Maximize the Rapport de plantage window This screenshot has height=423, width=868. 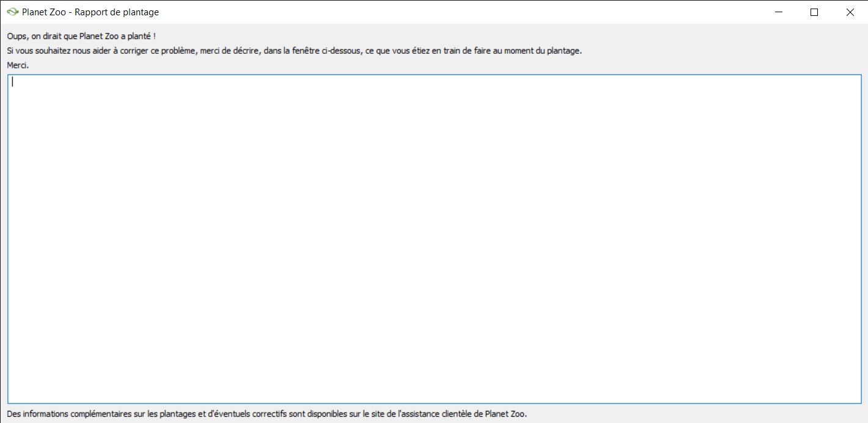click(x=814, y=12)
